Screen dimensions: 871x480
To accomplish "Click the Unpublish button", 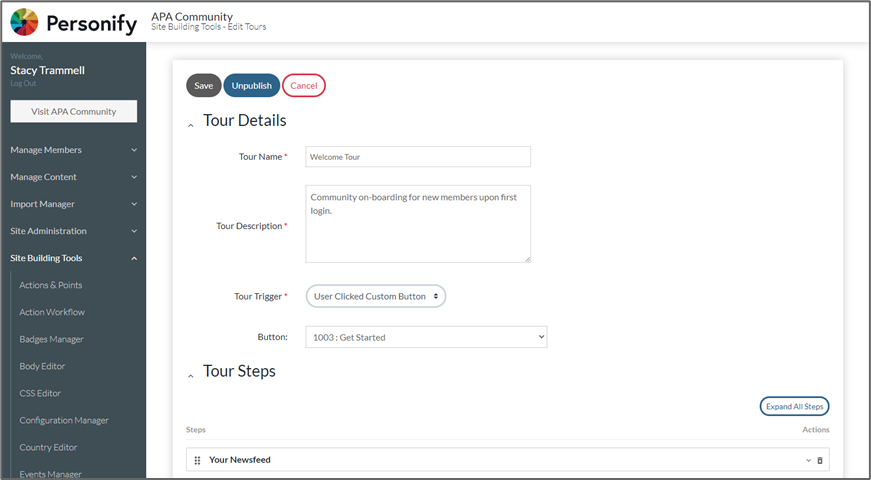I will [251, 86].
